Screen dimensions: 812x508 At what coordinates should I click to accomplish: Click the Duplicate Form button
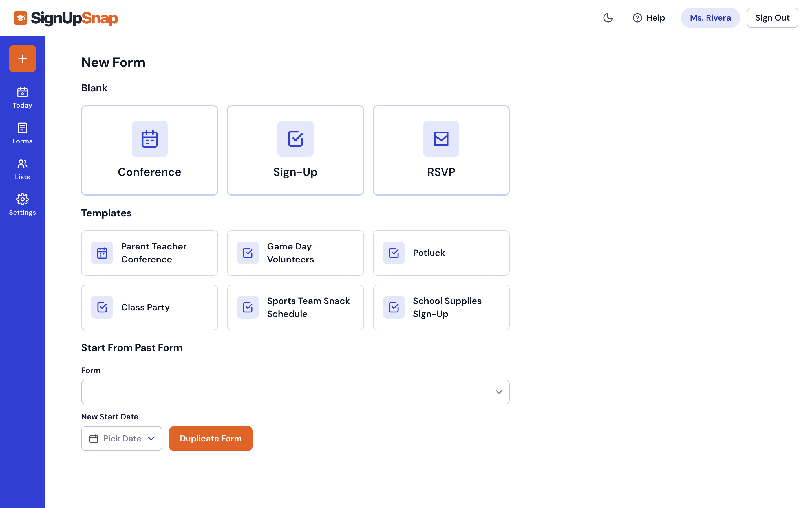pos(211,439)
